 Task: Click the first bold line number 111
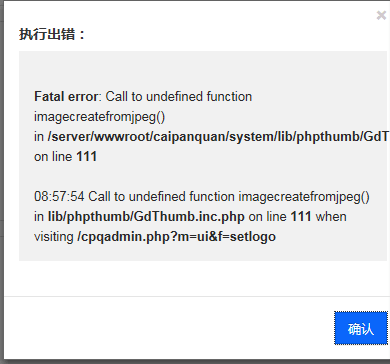click(x=87, y=157)
